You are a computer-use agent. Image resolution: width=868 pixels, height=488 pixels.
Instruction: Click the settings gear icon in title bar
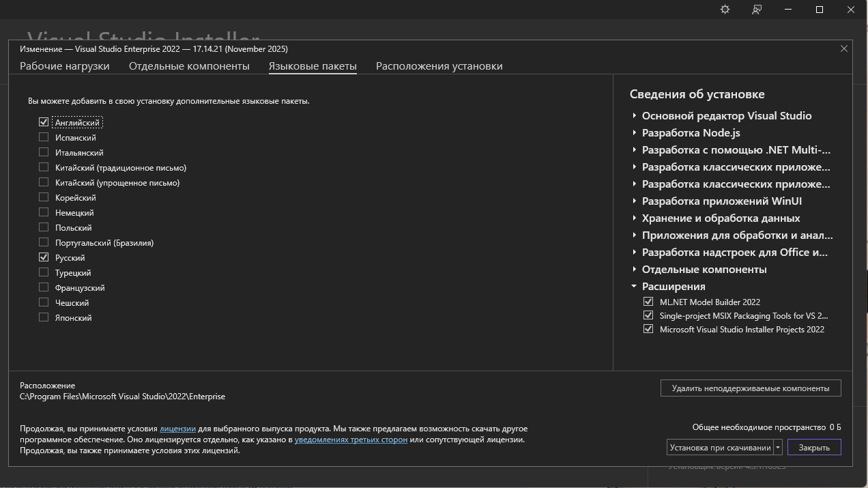[725, 10]
